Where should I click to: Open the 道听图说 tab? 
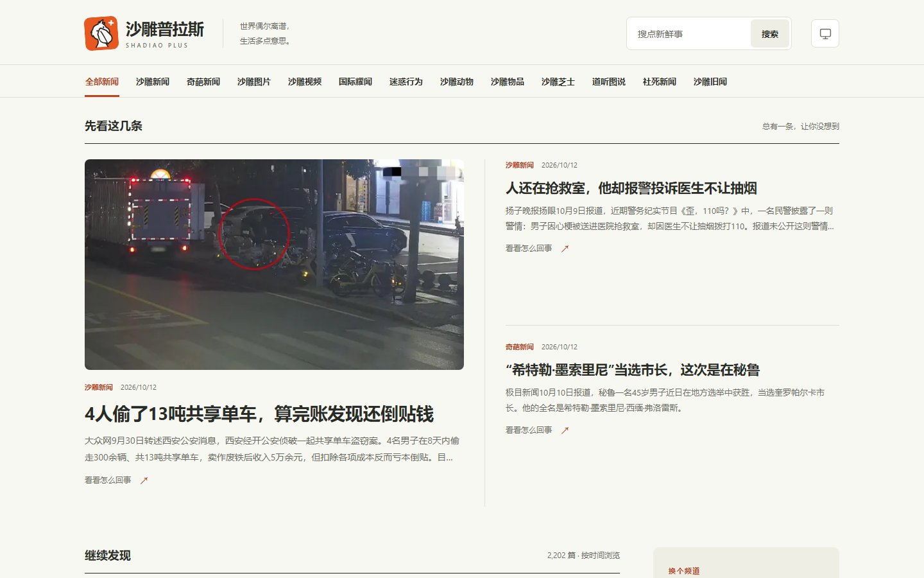click(x=609, y=82)
